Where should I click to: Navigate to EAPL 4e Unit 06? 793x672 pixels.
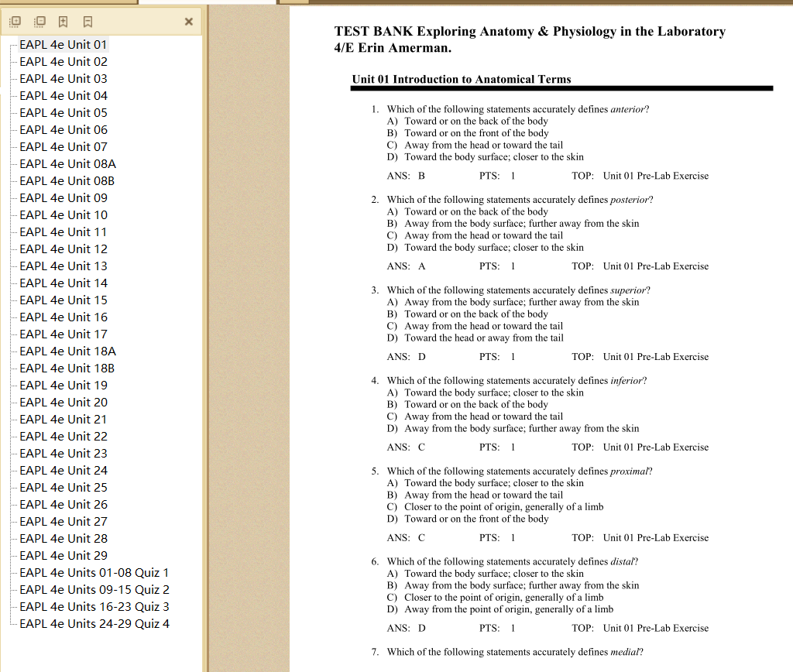coord(64,130)
